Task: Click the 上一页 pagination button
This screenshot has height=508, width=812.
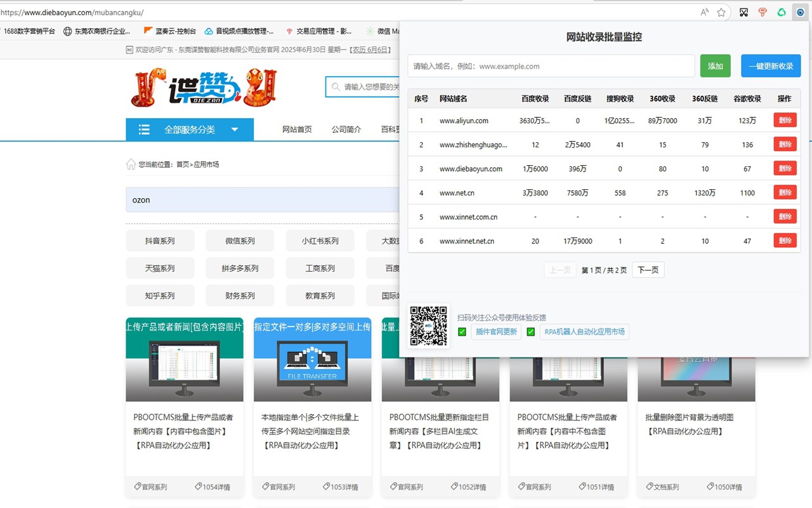Action: click(560, 270)
